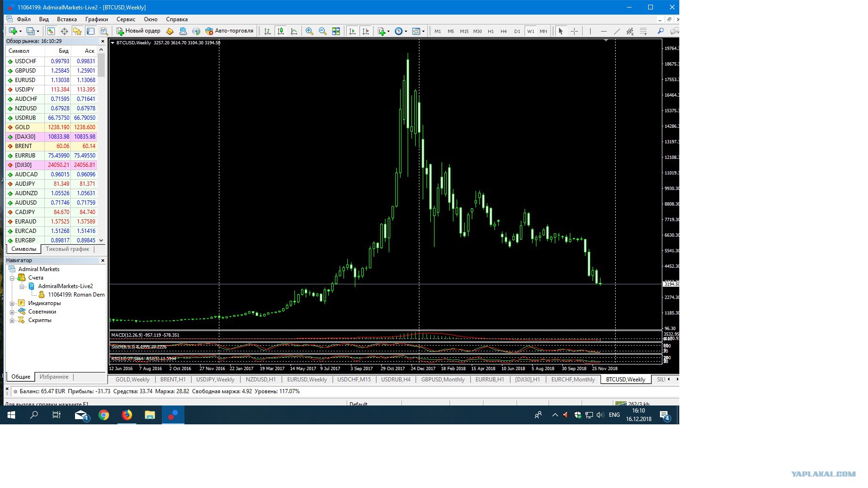Open the Signals icon in toolbar

coord(196,31)
